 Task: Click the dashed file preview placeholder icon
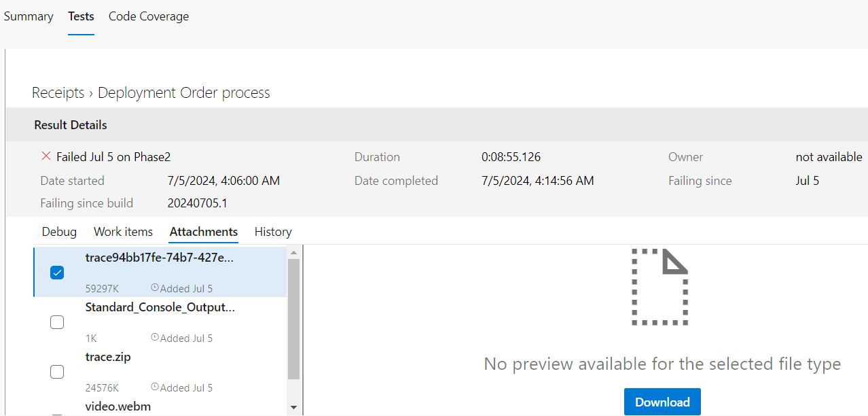click(x=659, y=287)
